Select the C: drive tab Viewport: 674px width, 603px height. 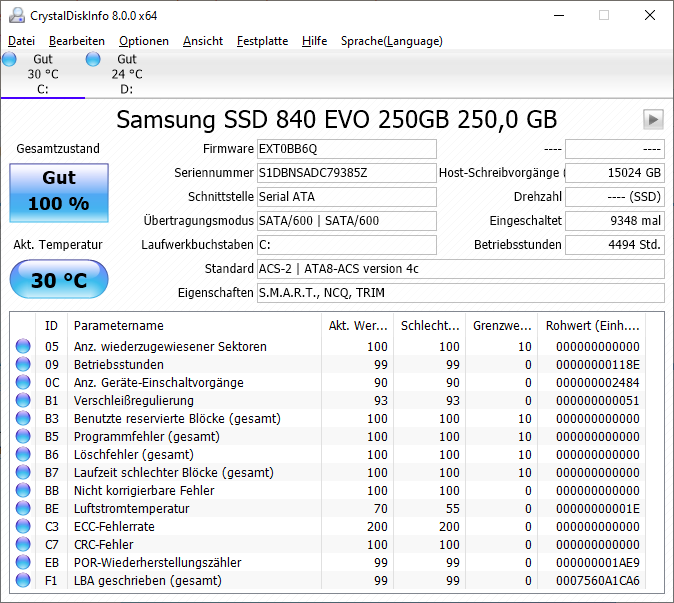(43, 74)
